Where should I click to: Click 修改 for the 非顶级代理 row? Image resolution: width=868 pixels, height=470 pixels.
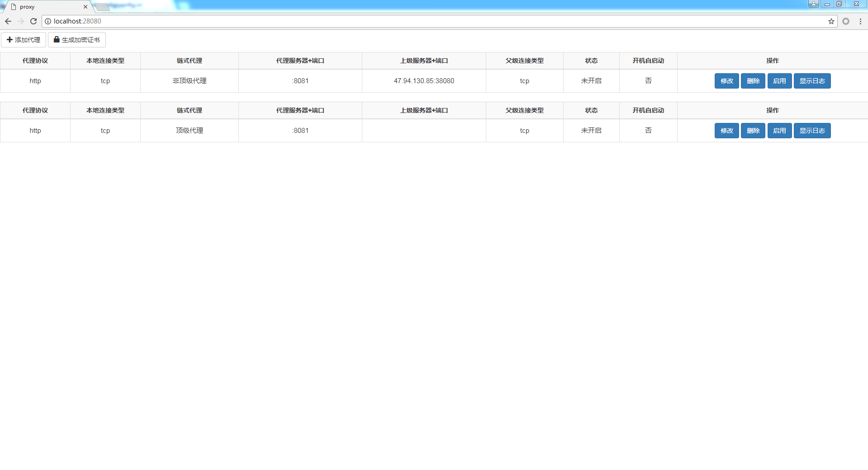tap(727, 81)
